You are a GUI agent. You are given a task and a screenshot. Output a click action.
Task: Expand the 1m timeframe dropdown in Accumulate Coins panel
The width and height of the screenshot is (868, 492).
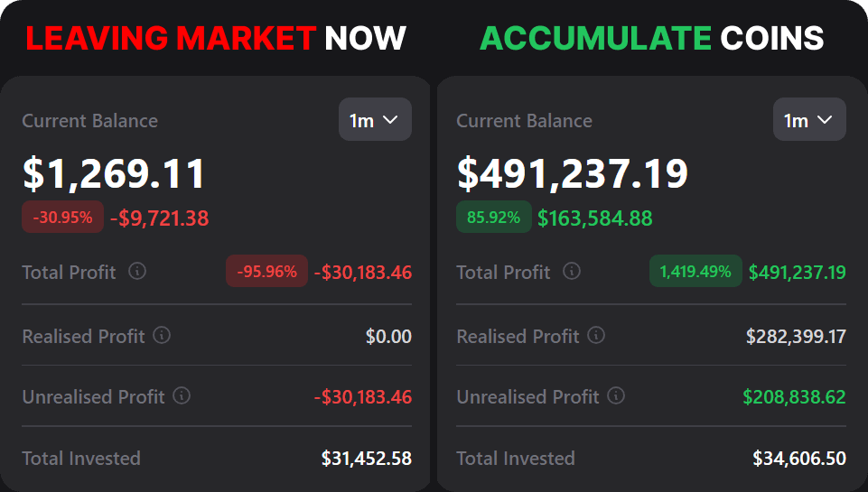pyautogui.click(x=809, y=120)
